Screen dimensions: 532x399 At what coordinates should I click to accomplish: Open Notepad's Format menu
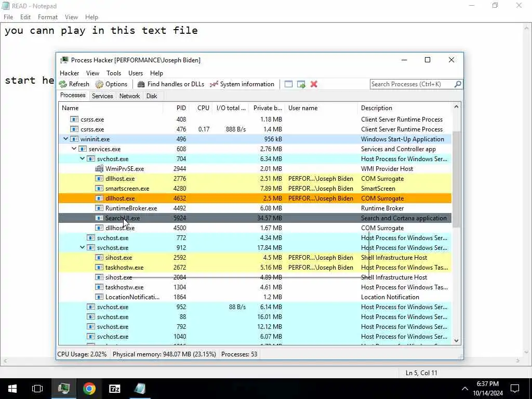click(47, 17)
